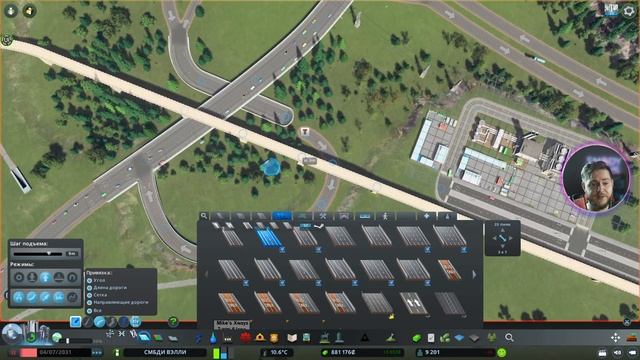
Task: Click the bulldozer icon
Action: pyautogui.click(x=632, y=338)
